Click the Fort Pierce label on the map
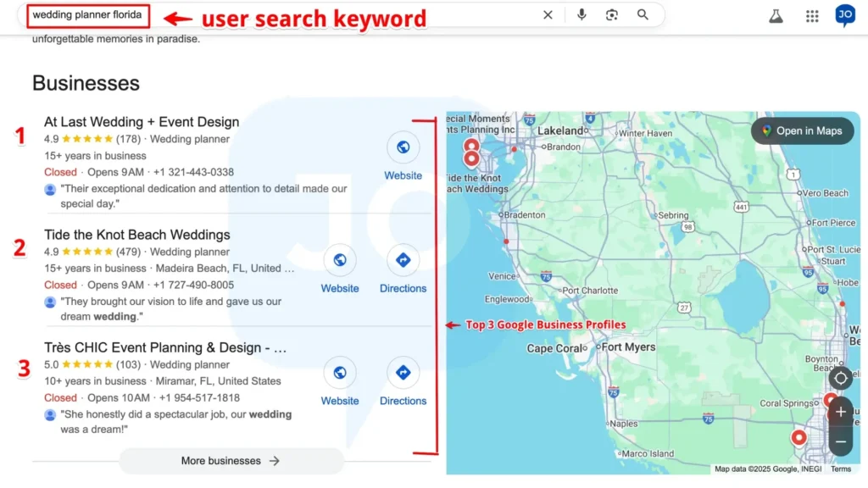The width and height of the screenshot is (868, 488). [x=834, y=223]
